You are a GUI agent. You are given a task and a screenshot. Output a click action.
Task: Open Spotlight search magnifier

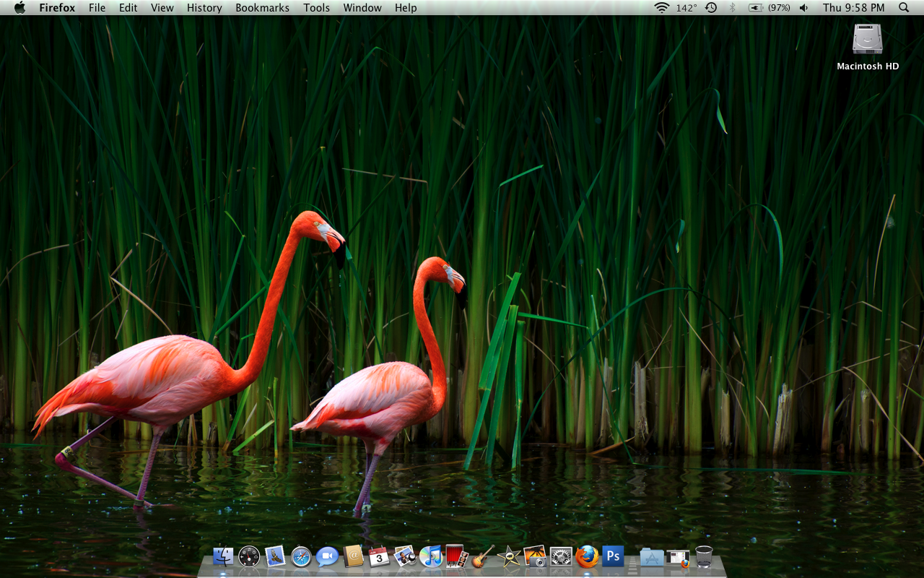coord(904,8)
